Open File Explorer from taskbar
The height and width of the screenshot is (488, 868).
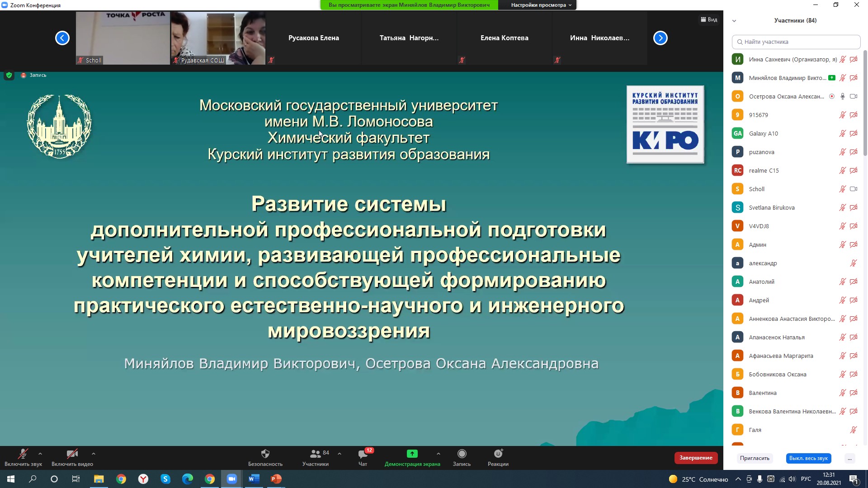coord(99,479)
